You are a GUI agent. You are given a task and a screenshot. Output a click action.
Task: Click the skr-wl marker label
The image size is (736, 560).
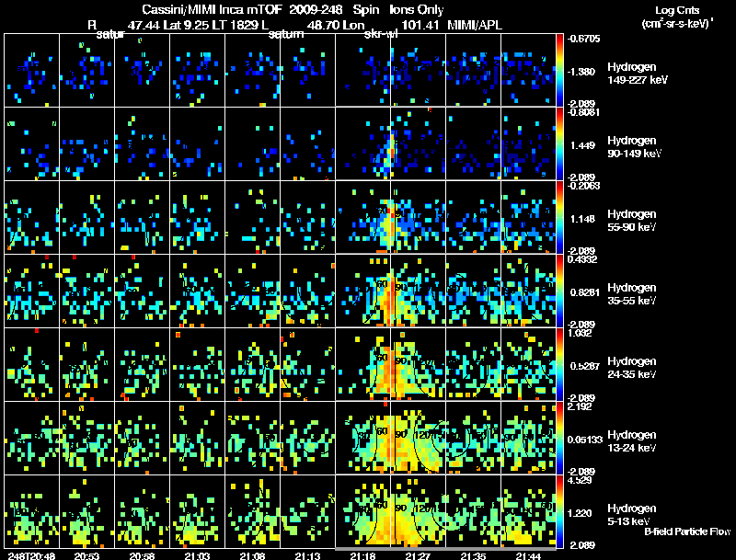(x=381, y=34)
